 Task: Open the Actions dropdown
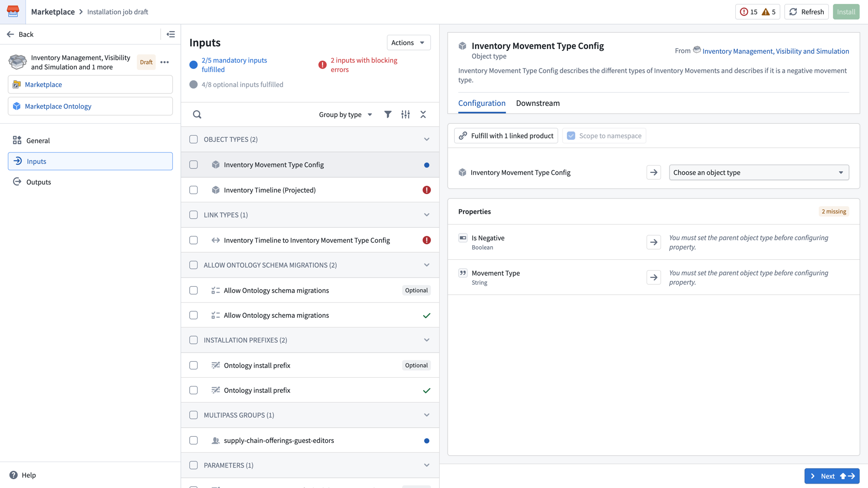408,43
